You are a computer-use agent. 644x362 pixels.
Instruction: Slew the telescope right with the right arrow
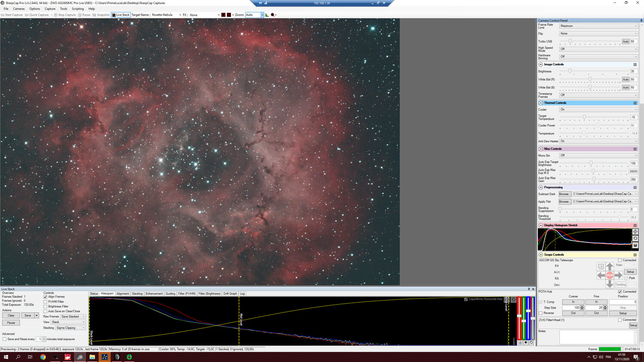(x=618, y=275)
